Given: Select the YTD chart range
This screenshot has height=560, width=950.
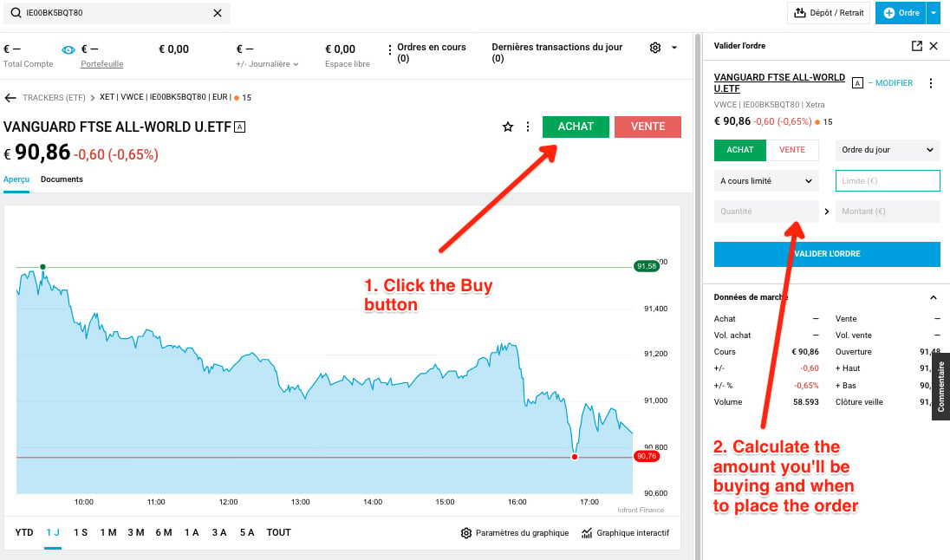Looking at the screenshot, I should point(24,533).
